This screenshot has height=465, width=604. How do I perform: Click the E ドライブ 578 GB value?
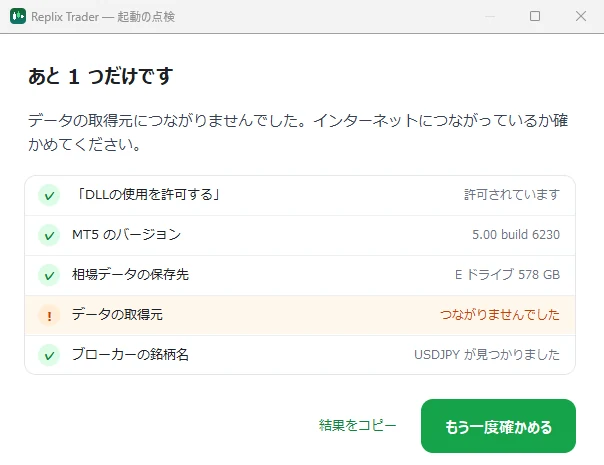coord(507,275)
